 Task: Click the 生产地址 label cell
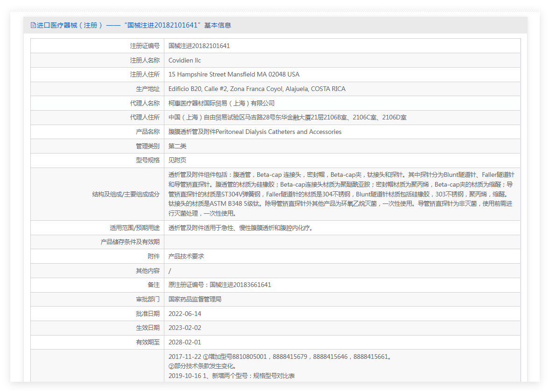[98, 89]
